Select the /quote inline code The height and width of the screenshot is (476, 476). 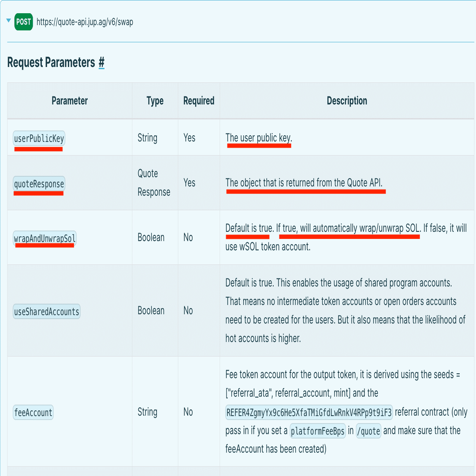tap(368, 431)
